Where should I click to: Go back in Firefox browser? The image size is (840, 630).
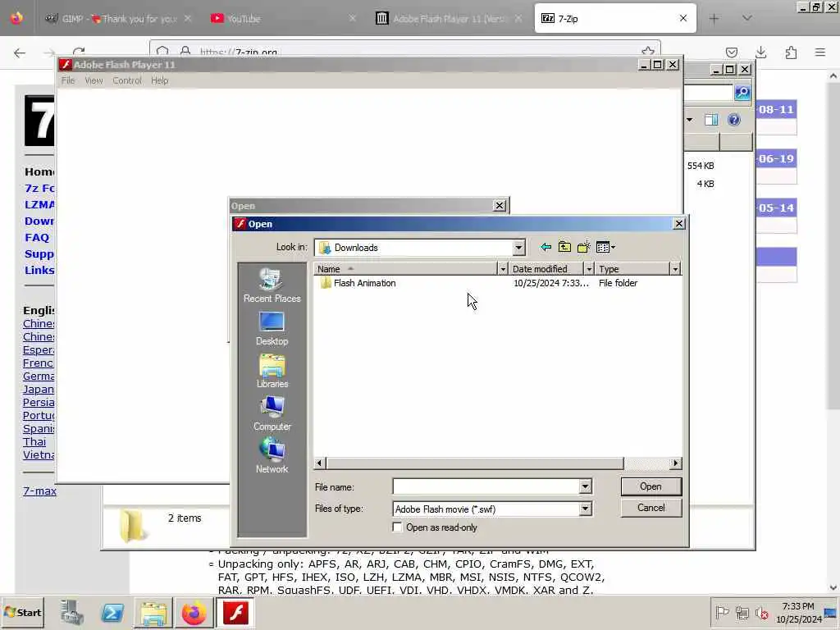click(20, 52)
